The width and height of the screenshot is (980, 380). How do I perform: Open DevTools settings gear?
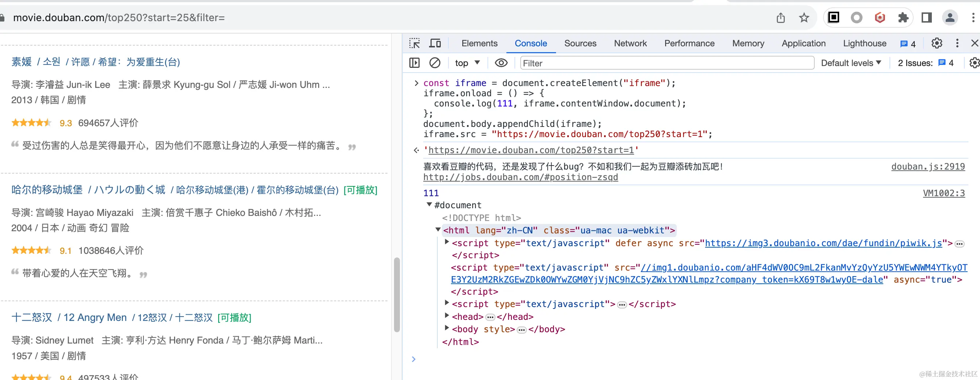point(937,43)
